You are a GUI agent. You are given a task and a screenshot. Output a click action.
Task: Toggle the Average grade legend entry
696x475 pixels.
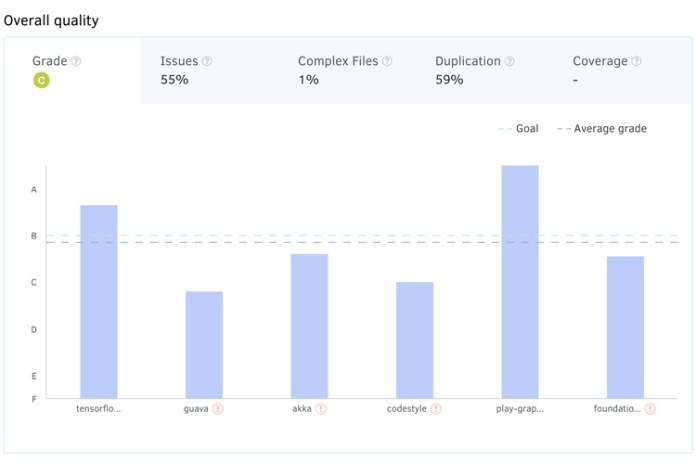[602, 129]
